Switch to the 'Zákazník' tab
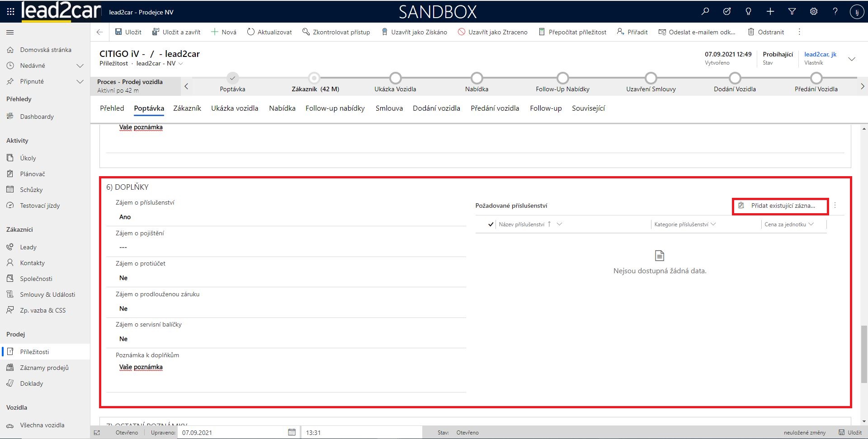The height and width of the screenshot is (439, 868). [187, 108]
